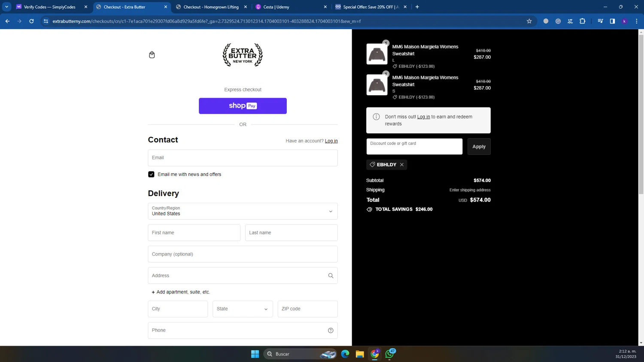The image size is (644, 362).
Task: Open the Chrome three-dot menu
Action: click(x=637, y=21)
